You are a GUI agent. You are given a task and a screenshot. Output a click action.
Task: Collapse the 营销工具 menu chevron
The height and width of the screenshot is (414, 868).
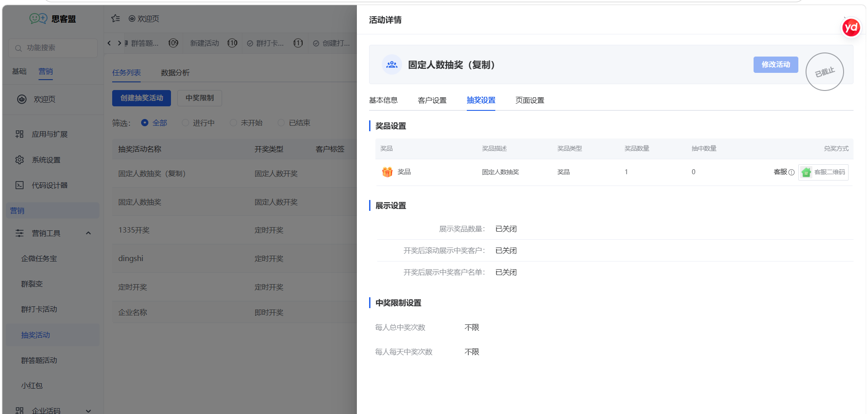point(89,233)
